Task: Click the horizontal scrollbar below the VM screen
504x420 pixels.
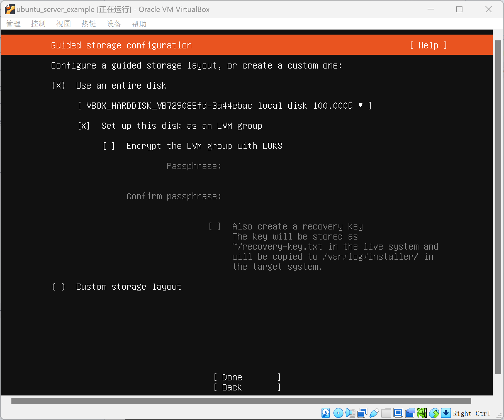Action: (x=241, y=401)
